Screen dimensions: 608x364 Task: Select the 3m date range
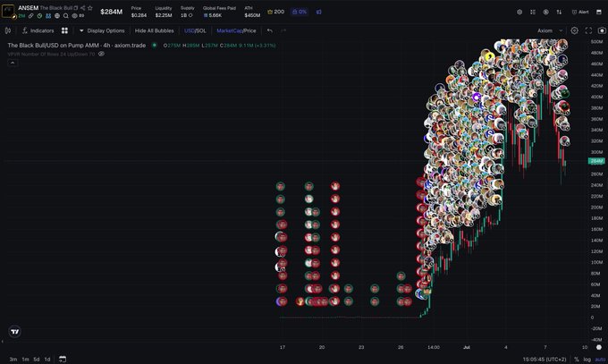[x=13, y=360]
